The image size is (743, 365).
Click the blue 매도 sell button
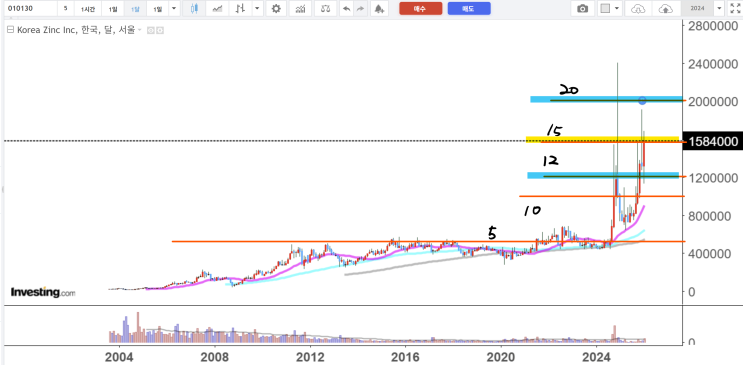click(469, 9)
